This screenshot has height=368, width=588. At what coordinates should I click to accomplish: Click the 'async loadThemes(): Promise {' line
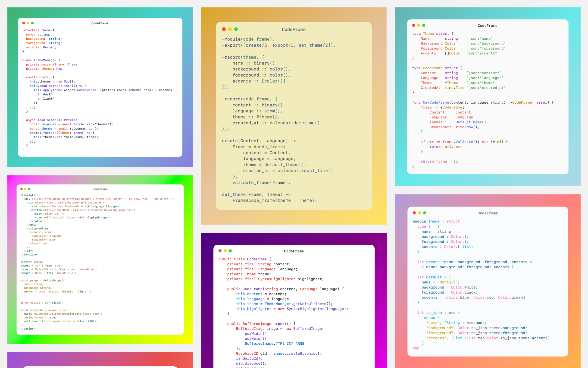[53, 120]
